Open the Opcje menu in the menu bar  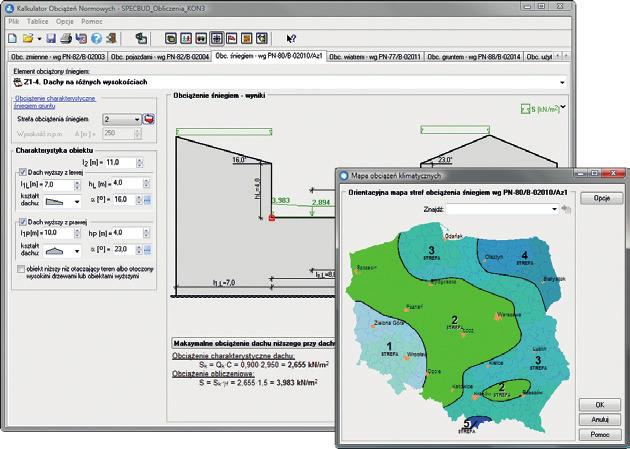point(64,21)
